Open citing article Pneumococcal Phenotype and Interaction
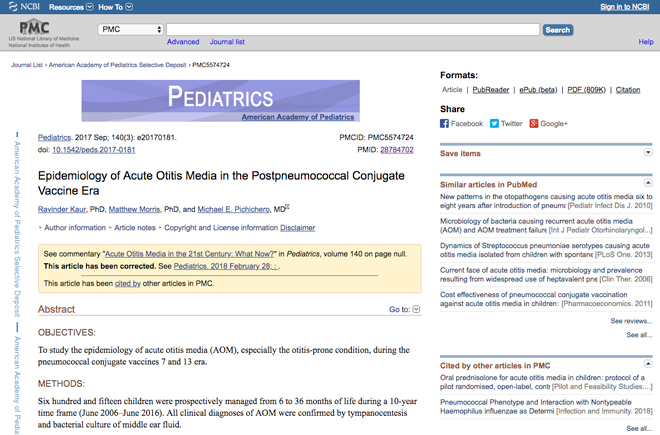The height and width of the screenshot is (435, 660). (546, 406)
